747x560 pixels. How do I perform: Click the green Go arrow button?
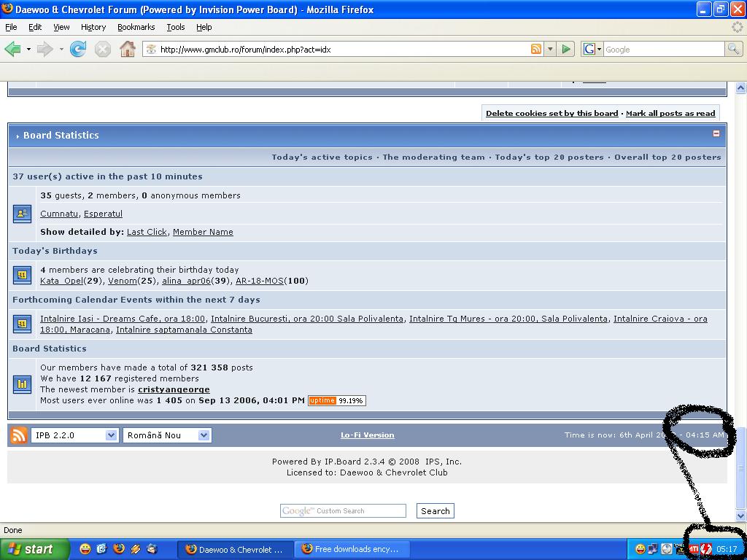(x=566, y=49)
